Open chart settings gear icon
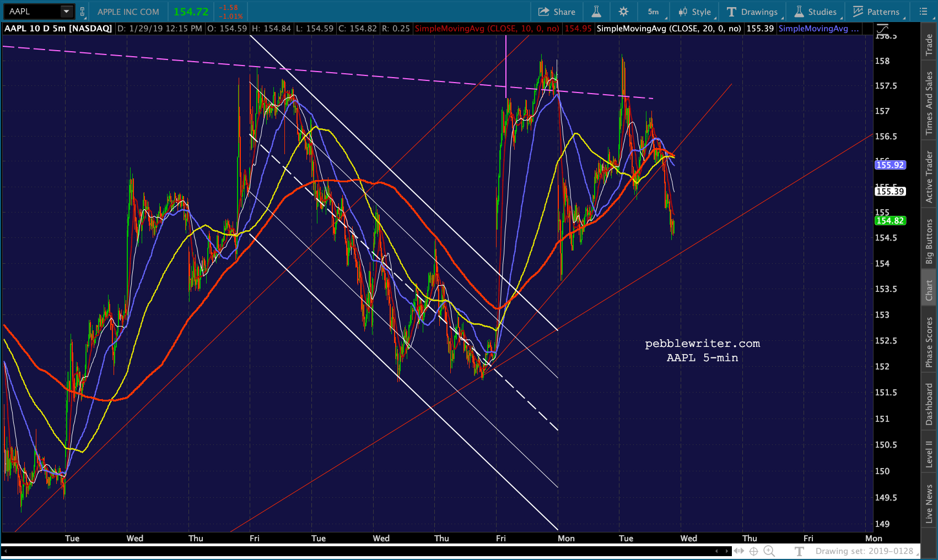 pyautogui.click(x=623, y=12)
